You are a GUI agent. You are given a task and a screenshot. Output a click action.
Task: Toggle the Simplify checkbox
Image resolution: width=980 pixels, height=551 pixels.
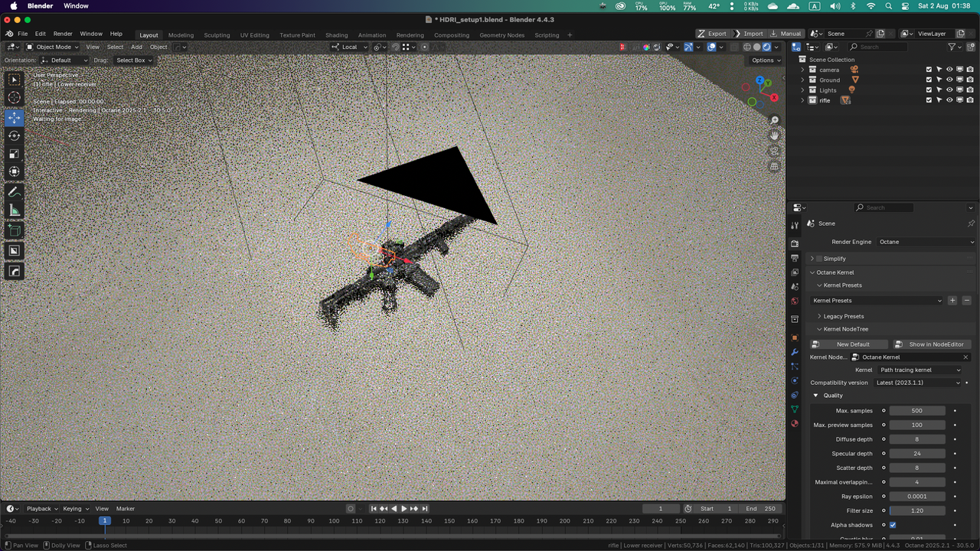pyautogui.click(x=819, y=259)
